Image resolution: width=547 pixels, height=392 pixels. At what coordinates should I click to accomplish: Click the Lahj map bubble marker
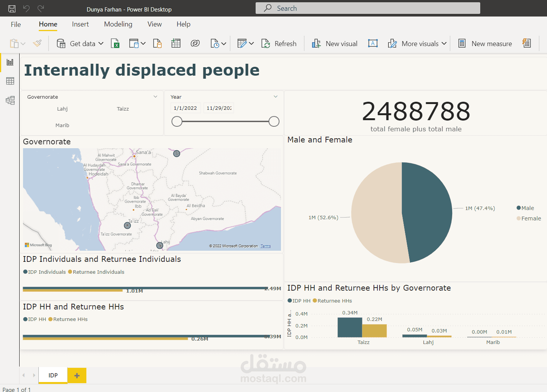160,245
